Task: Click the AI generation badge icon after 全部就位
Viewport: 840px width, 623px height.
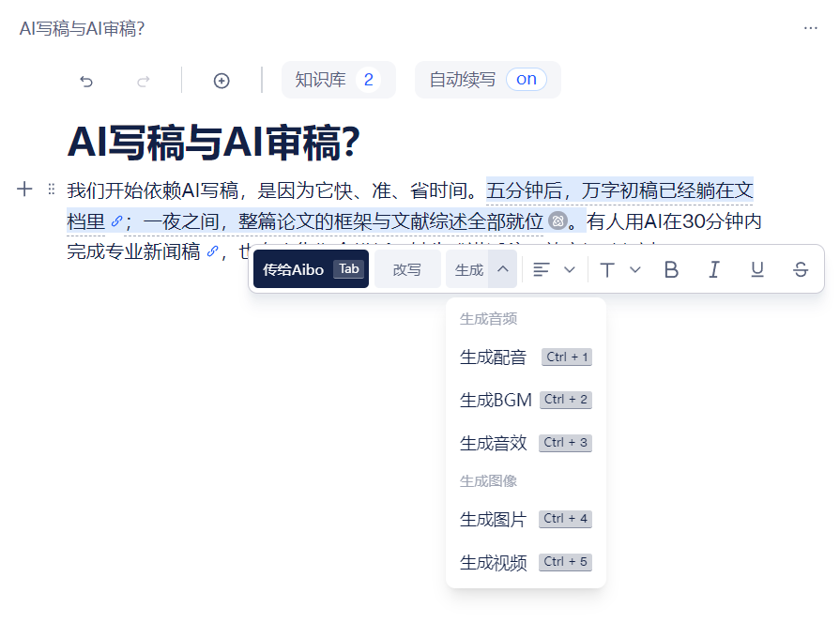Action: 559,220
